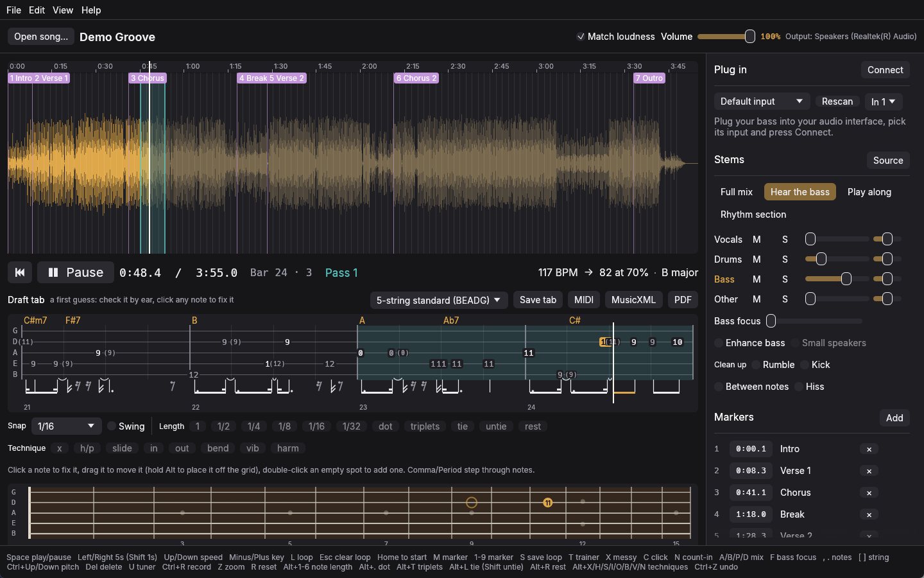Remove the Verse 1 marker
Image resolution: width=924 pixels, height=578 pixels.
click(x=869, y=471)
